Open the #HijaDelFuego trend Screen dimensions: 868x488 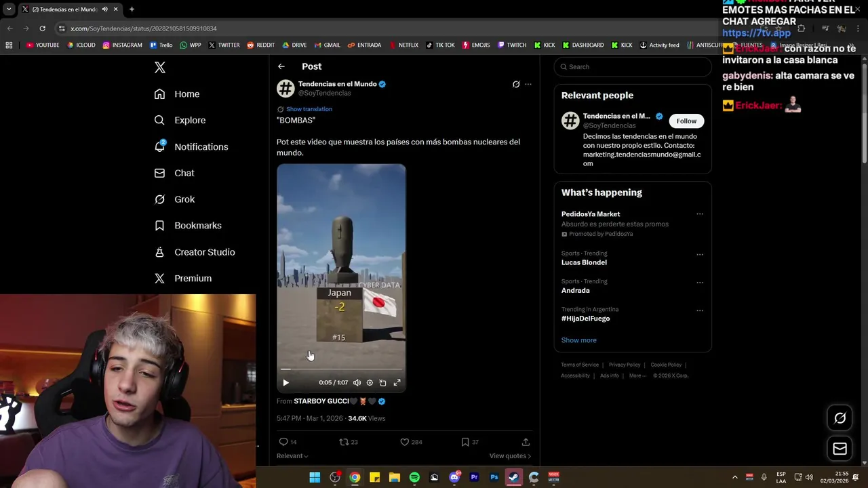[585, 319]
